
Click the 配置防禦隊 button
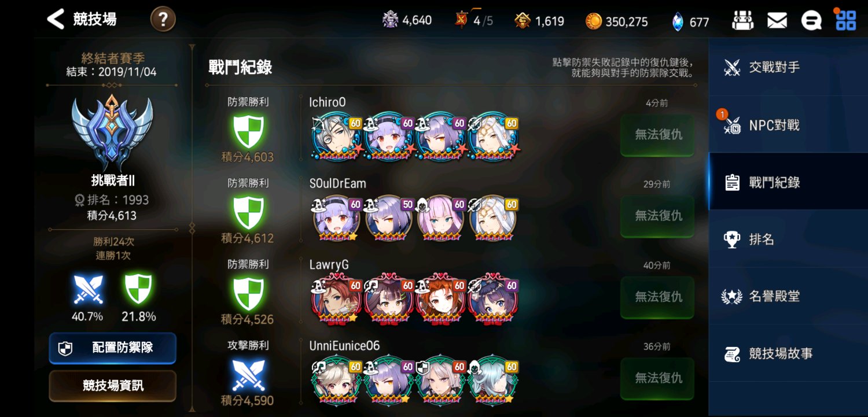click(x=112, y=348)
